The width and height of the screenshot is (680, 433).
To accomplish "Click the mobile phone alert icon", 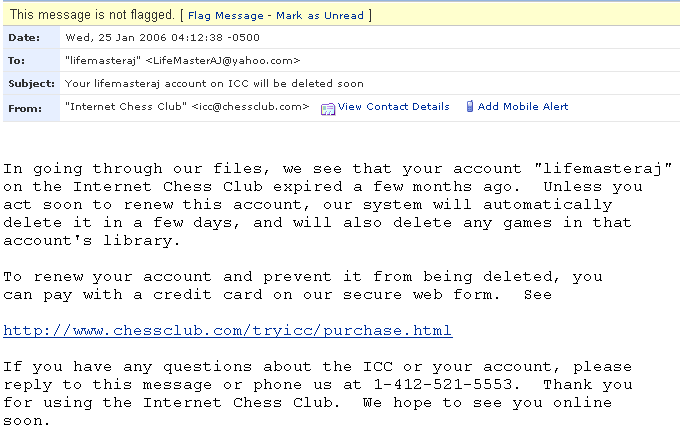I will 470,106.
